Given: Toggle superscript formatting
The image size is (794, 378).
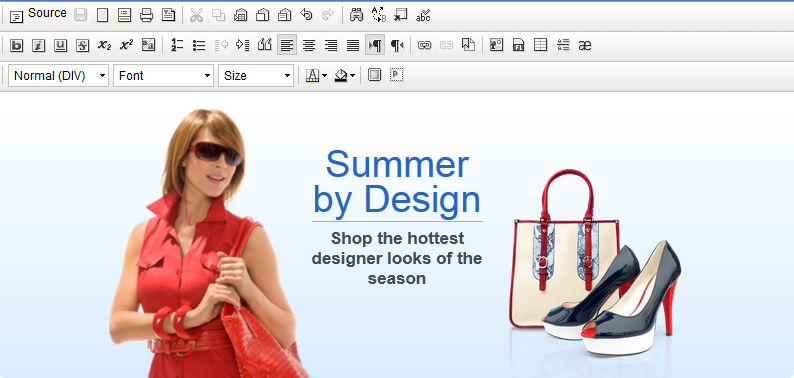Looking at the screenshot, I should pos(127,45).
